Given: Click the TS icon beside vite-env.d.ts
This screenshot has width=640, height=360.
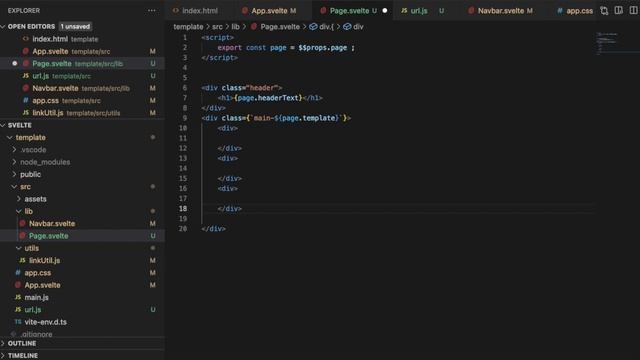Looking at the screenshot, I should click(18, 322).
